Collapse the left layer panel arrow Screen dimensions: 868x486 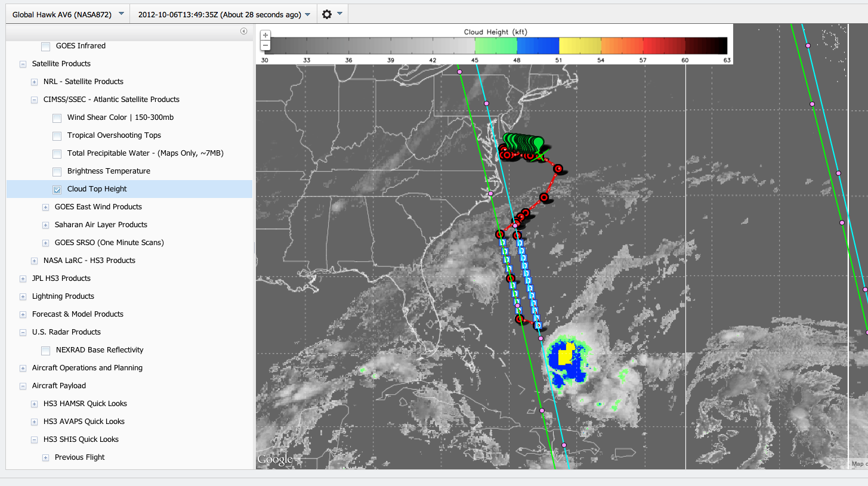tap(243, 32)
